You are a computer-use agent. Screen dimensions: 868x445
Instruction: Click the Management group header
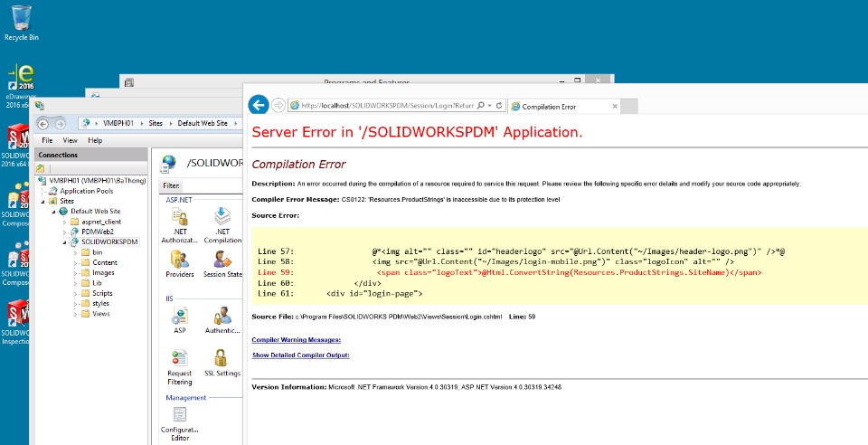pos(185,398)
